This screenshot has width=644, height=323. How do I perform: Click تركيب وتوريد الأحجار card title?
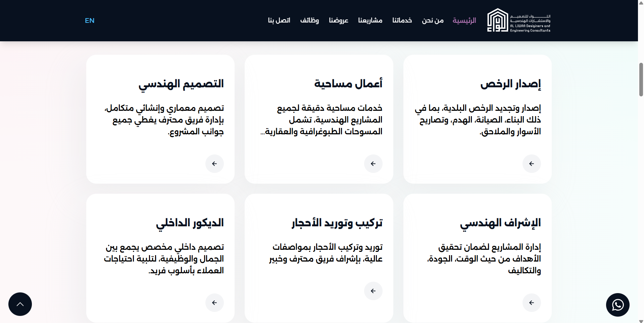pyautogui.click(x=337, y=223)
